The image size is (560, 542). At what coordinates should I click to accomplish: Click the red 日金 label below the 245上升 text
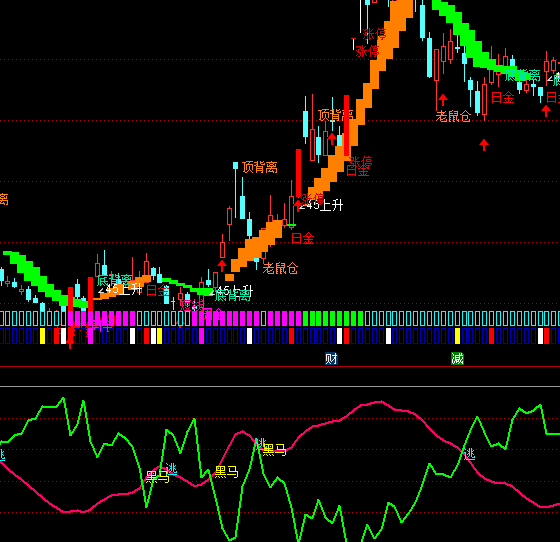(303, 238)
